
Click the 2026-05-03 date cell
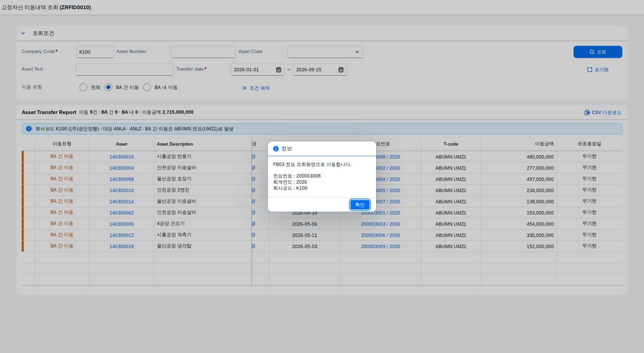pyautogui.click(x=304, y=246)
